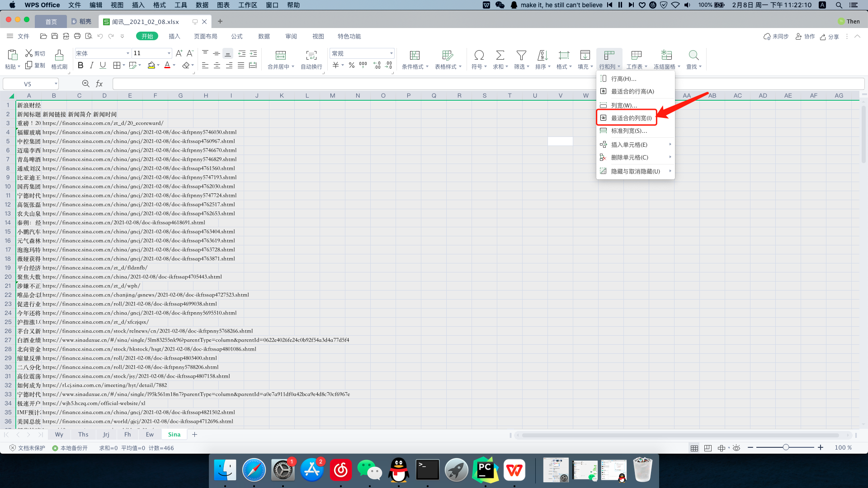Click the font color A icon
The width and height of the screenshot is (868, 488).
click(167, 66)
